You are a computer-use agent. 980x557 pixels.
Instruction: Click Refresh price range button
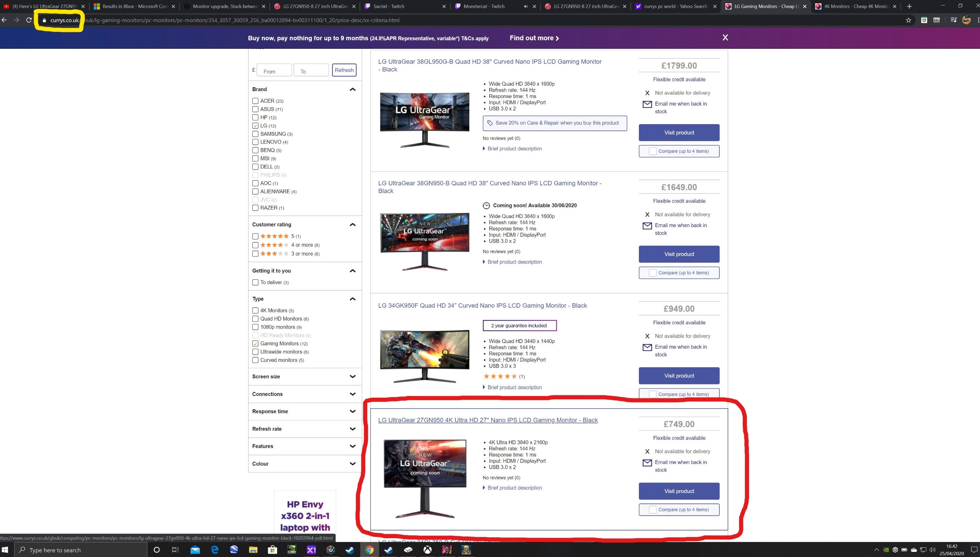[344, 70]
